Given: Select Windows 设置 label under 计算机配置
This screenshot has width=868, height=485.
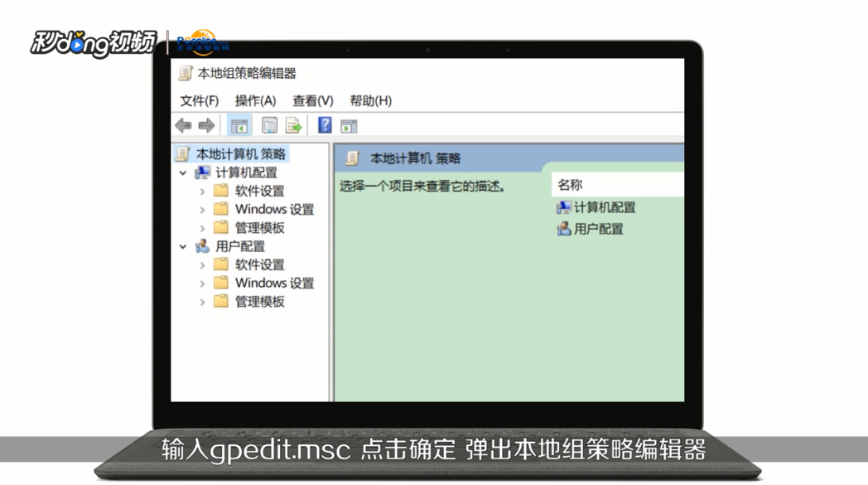Looking at the screenshot, I should 275,209.
